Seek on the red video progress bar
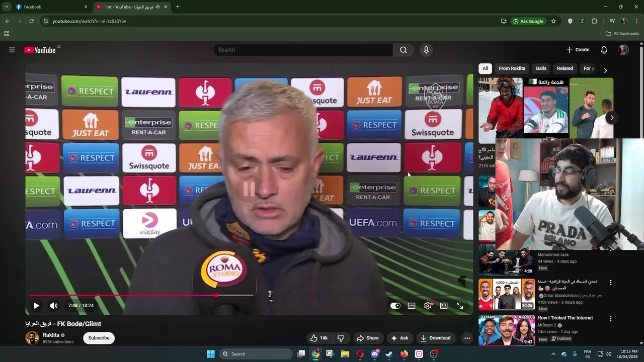This screenshot has height=362, width=644. point(141,295)
